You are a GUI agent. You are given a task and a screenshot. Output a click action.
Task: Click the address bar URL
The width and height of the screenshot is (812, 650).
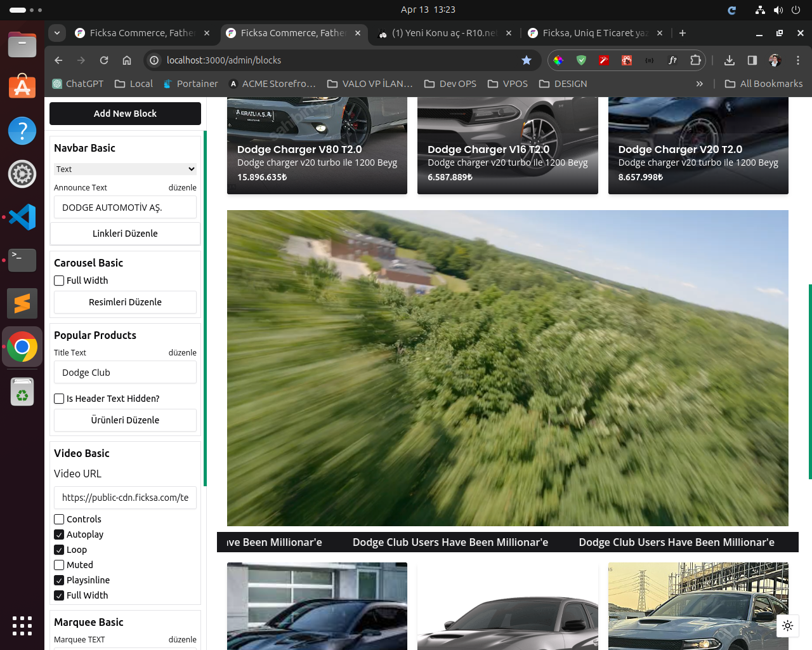coord(224,60)
